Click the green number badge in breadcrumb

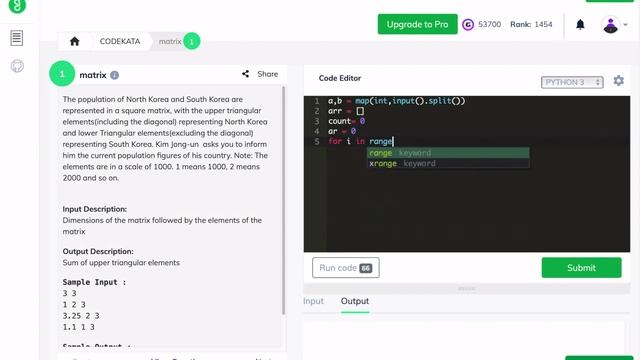(191, 41)
